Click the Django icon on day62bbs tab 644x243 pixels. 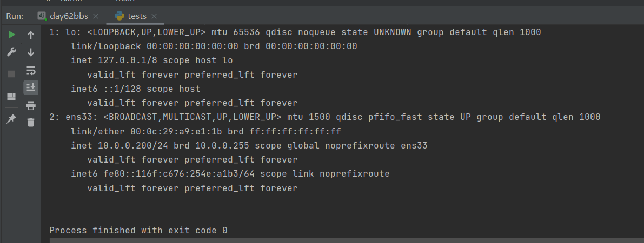pos(42,16)
